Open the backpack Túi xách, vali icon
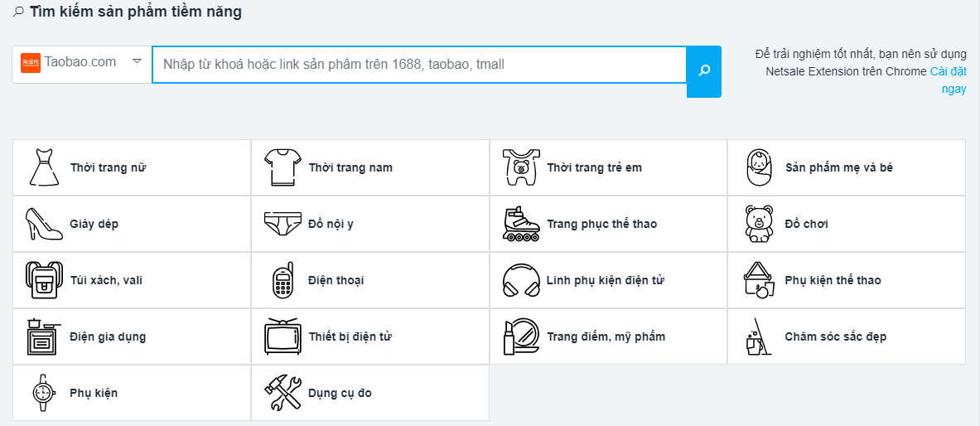The width and height of the screenshot is (980, 426). coord(44,280)
